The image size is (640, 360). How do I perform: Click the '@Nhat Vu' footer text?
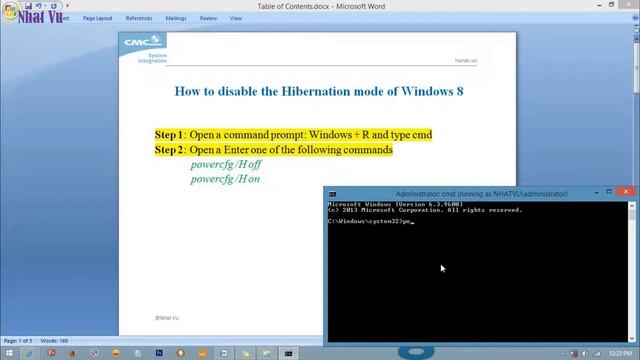167,318
